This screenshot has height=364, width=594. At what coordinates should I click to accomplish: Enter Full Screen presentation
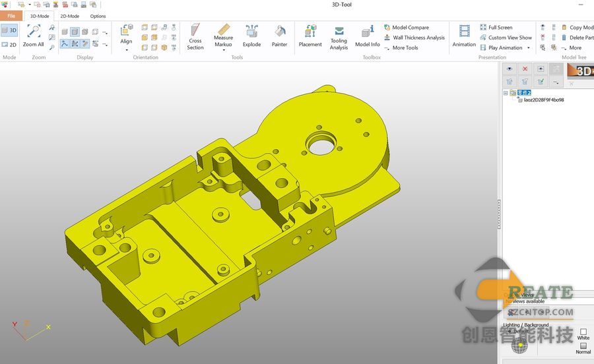click(x=496, y=27)
